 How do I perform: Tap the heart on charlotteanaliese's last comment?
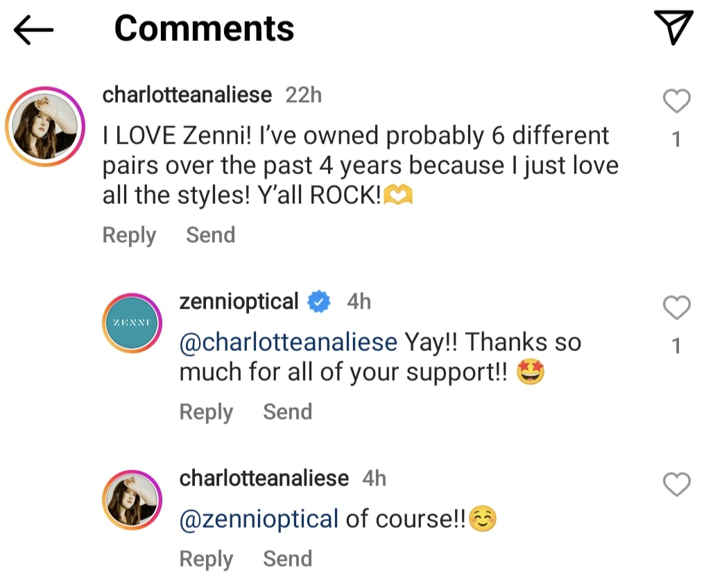(x=676, y=485)
